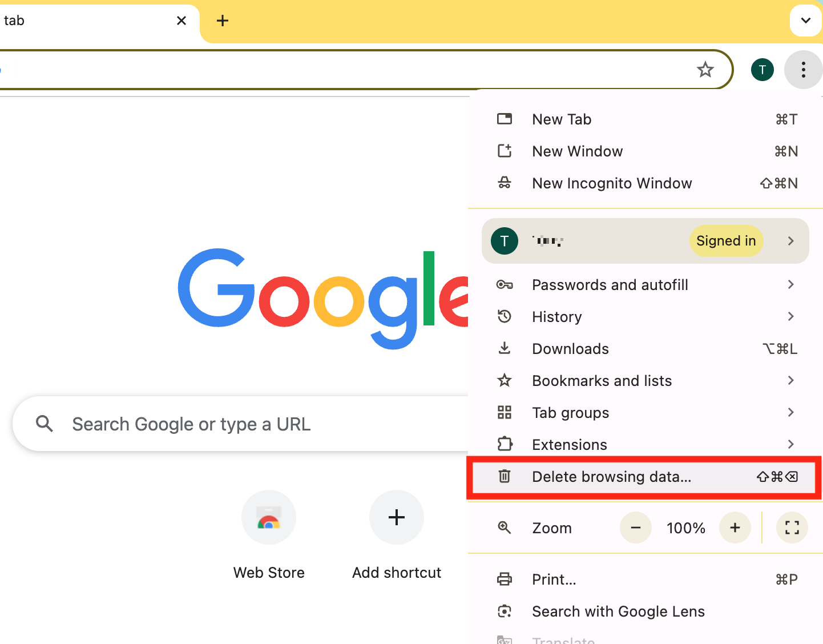Screen dimensions: 823x644
Task: Decrease zoom using the minus control
Action: pyautogui.click(x=635, y=528)
